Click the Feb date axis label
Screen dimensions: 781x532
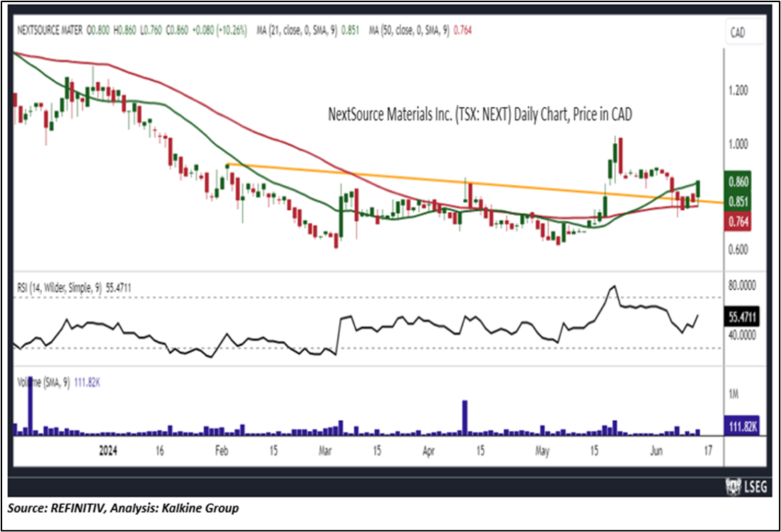[x=222, y=451]
